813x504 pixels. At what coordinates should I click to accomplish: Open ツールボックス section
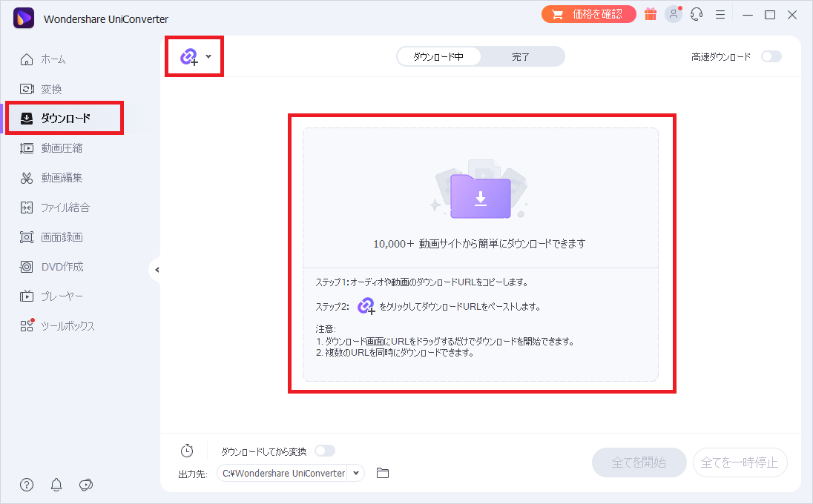68,326
